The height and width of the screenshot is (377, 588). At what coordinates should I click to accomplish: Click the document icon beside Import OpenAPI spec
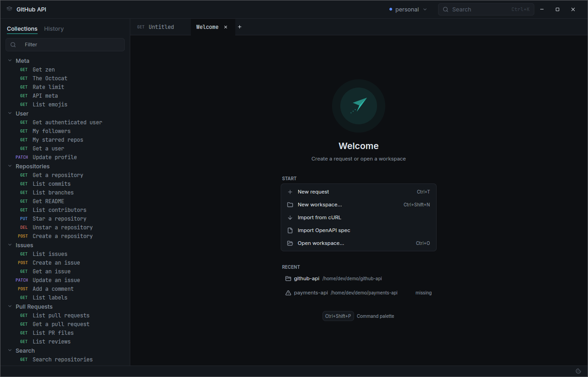pyautogui.click(x=290, y=230)
